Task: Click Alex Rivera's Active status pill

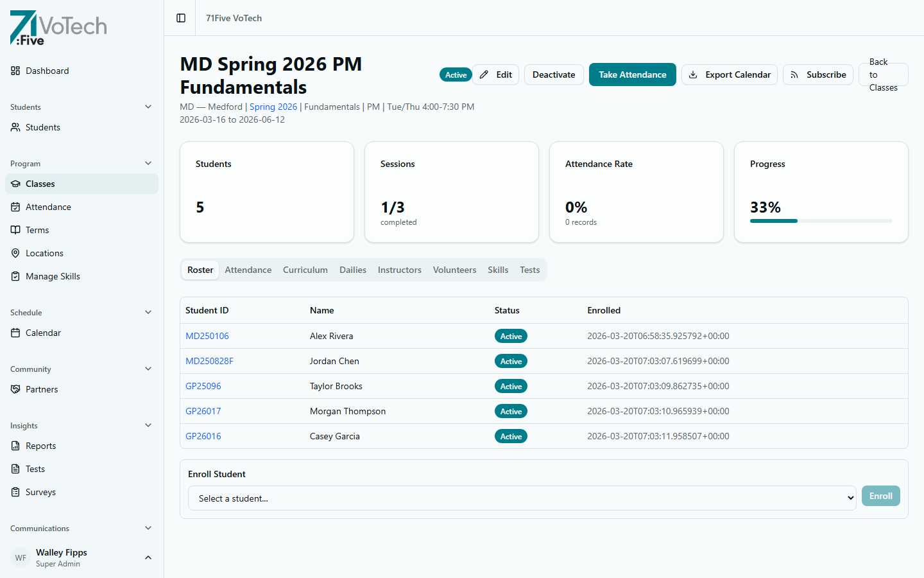Action: (x=511, y=336)
